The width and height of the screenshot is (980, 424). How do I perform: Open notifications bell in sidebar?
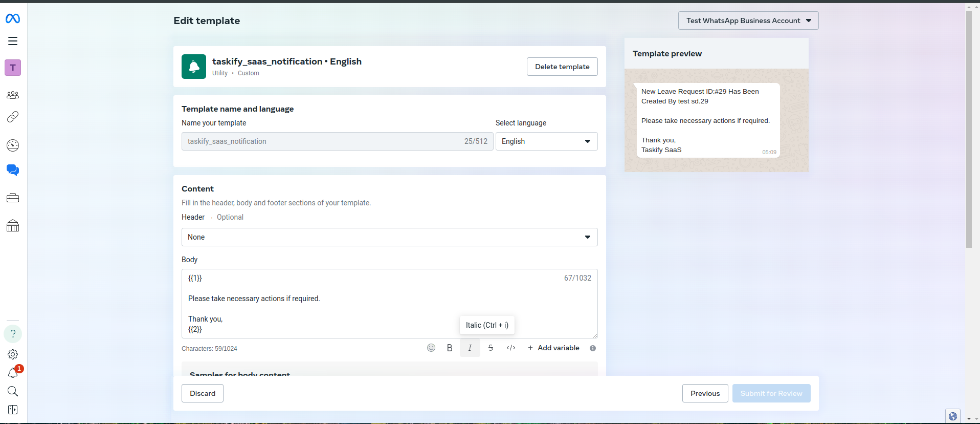pos(13,373)
